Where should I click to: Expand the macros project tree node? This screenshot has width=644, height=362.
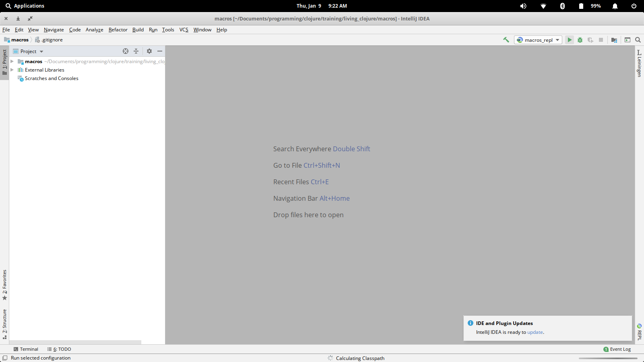(x=12, y=62)
